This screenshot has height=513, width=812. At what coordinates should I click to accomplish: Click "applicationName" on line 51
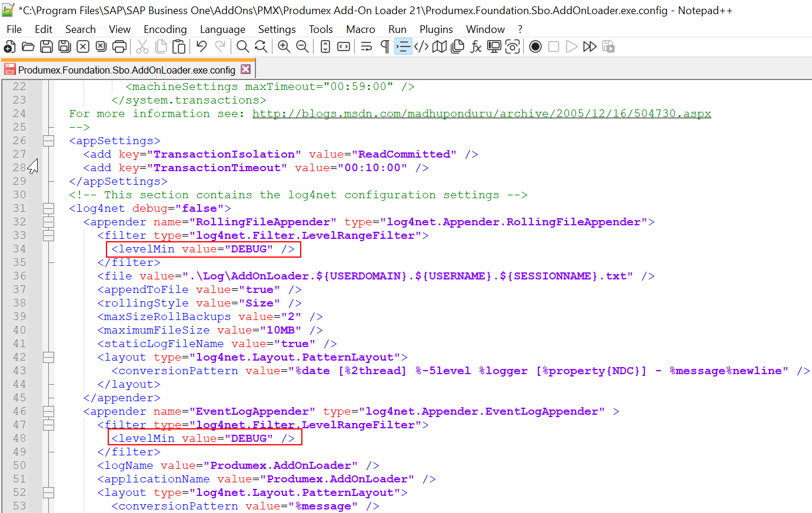point(157,479)
